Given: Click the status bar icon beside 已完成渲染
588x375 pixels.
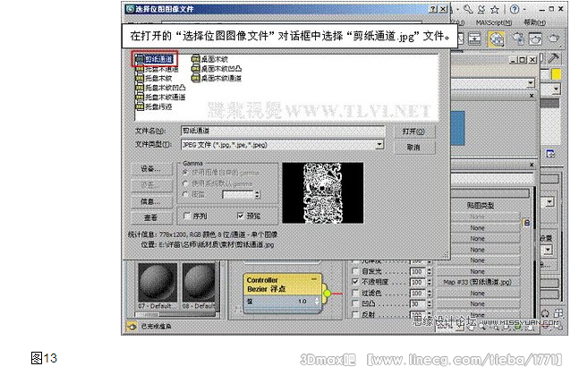Looking at the screenshot, I should click(132, 327).
